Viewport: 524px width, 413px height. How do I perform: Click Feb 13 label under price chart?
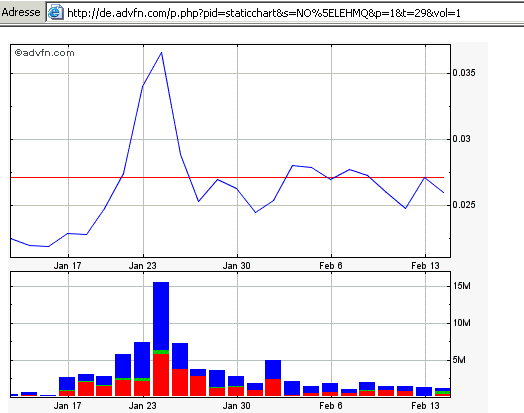click(425, 266)
